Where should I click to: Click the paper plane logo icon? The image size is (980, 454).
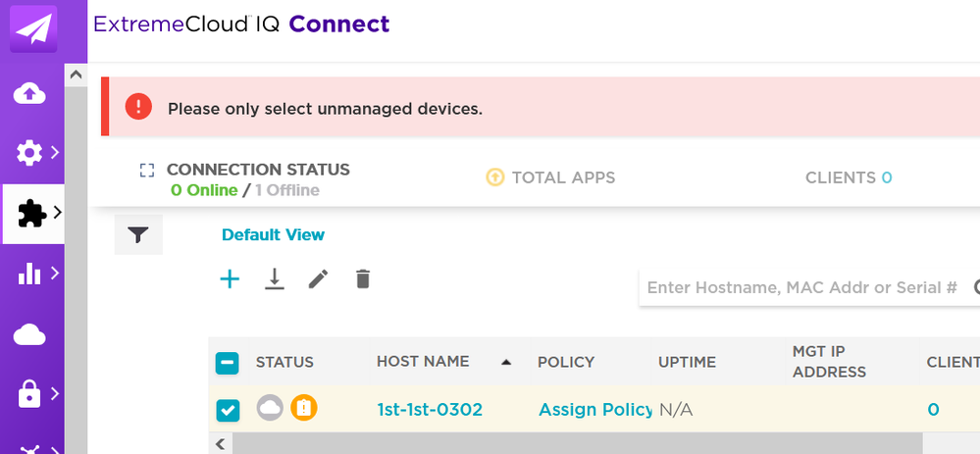pyautogui.click(x=33, y=28)
